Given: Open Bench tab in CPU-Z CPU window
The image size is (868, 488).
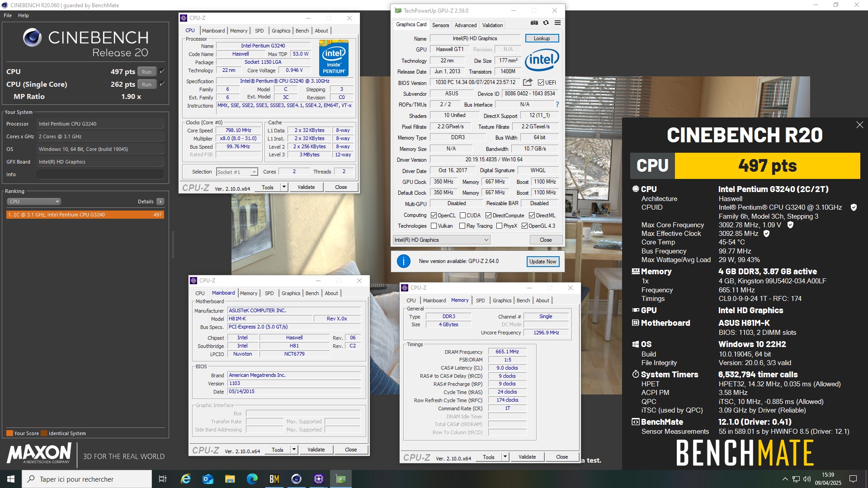Looking at the screenshot, I should coord(302,31).
